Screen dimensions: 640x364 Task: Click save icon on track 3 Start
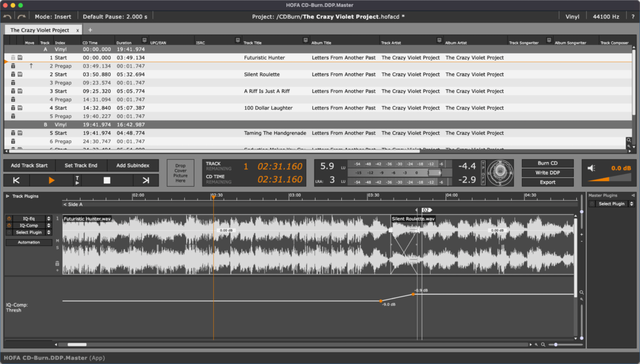click(x=20, y=91)
